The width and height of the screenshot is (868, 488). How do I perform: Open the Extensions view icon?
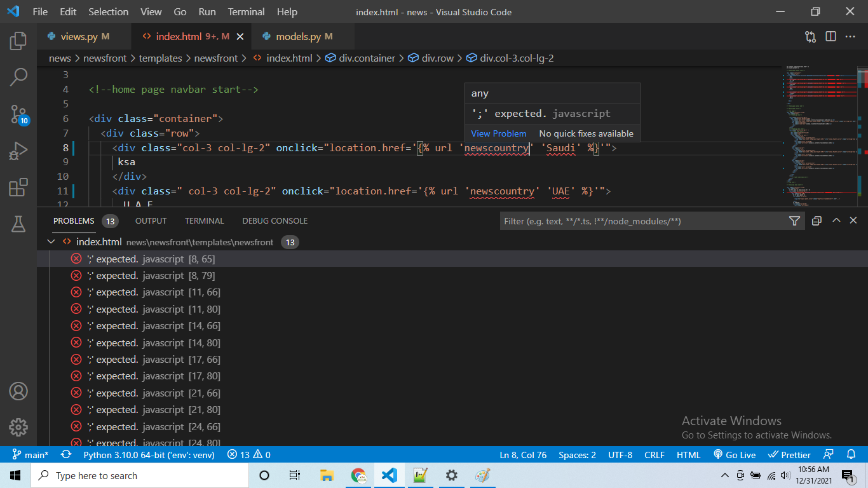(18, 187)
